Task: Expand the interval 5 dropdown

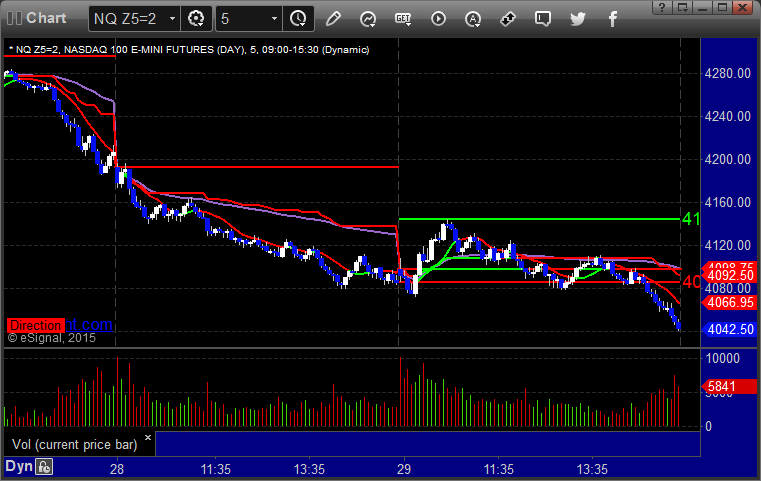Action: [x=273, y=18]
